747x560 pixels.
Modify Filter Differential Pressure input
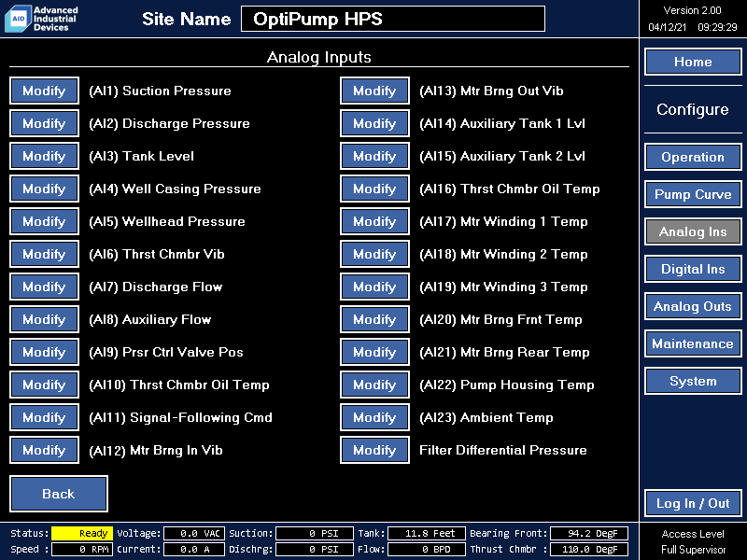point(374,450)
